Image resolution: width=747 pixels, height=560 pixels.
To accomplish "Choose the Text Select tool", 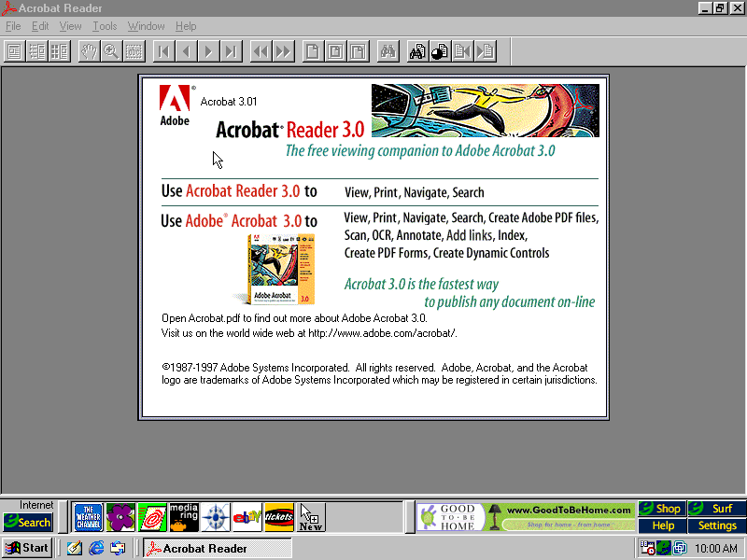I will (x=134, y=51).
